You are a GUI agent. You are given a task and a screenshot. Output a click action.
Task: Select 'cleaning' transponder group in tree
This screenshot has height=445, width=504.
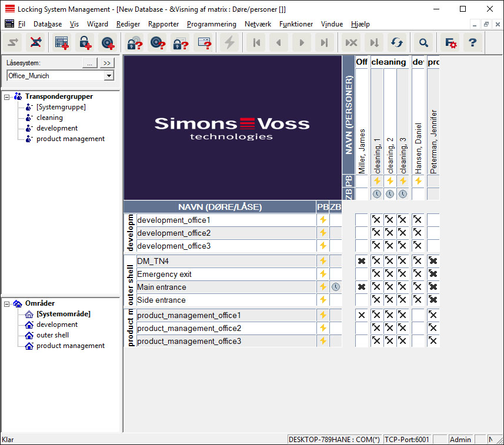(x=49, y=118)
